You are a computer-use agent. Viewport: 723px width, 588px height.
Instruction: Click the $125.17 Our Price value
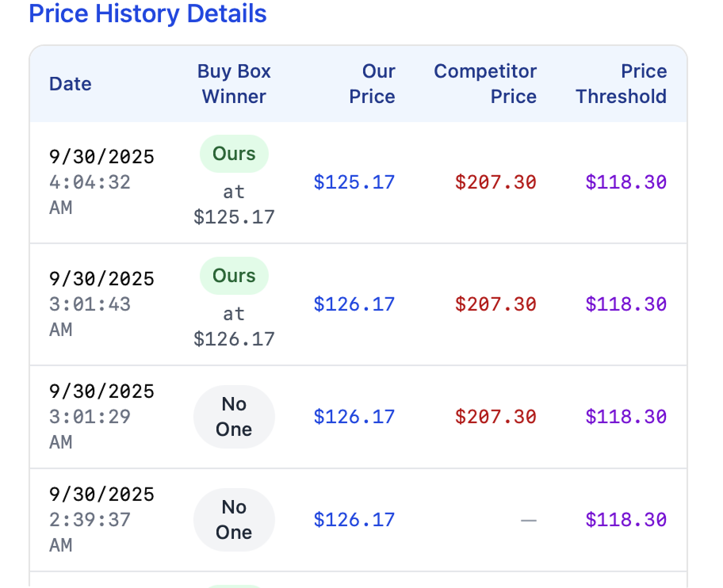click(354, 182)
